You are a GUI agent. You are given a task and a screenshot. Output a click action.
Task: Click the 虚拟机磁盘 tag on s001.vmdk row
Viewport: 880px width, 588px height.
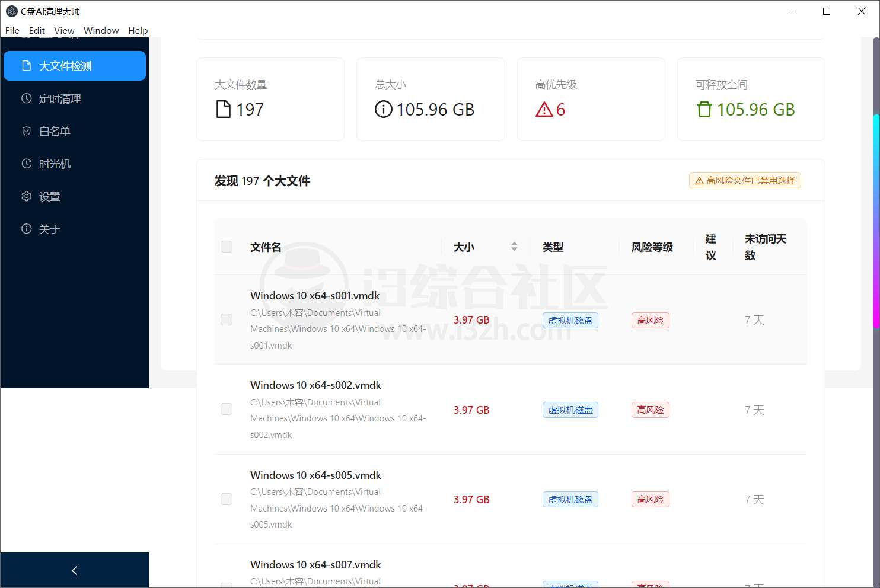pyautogui.click(x=569, y=320)
